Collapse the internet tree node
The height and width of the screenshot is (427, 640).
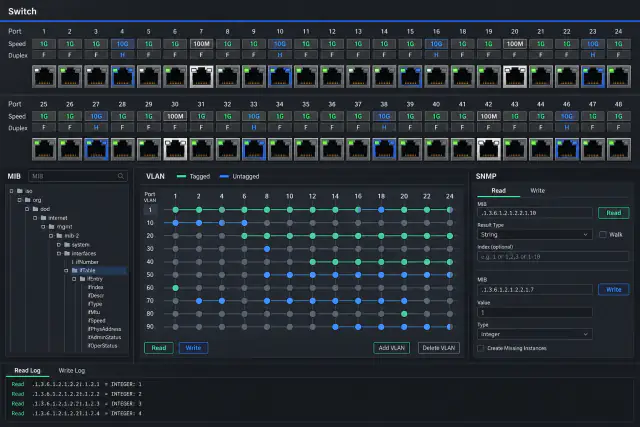35,218
